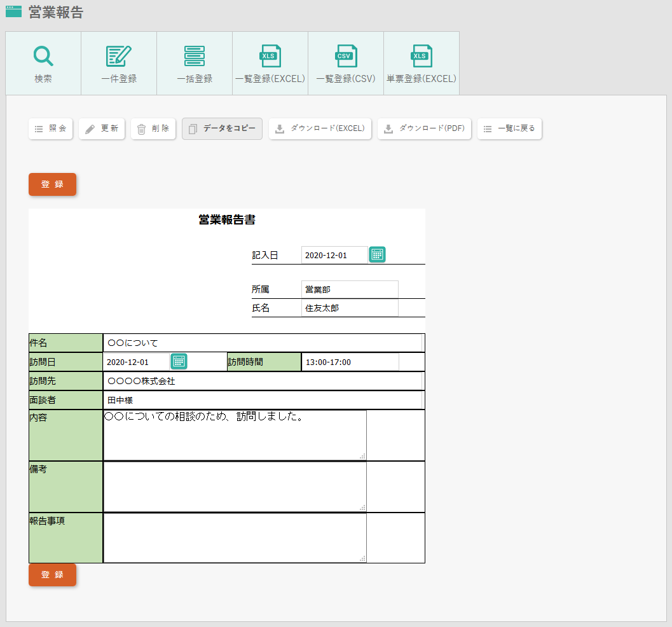Click the 訪問日 date input field
672x627 pixels.
(136, 362)
